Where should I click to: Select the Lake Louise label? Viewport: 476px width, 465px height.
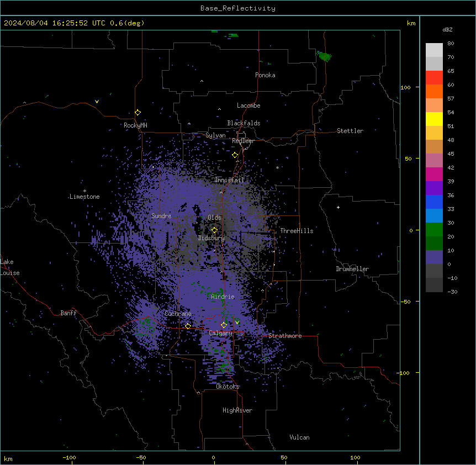(x=10, y=267)
